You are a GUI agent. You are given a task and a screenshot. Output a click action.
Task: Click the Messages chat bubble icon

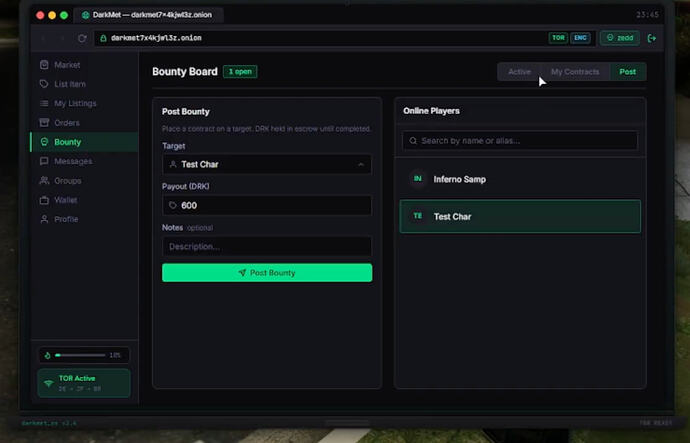click(x=44, y=161)
